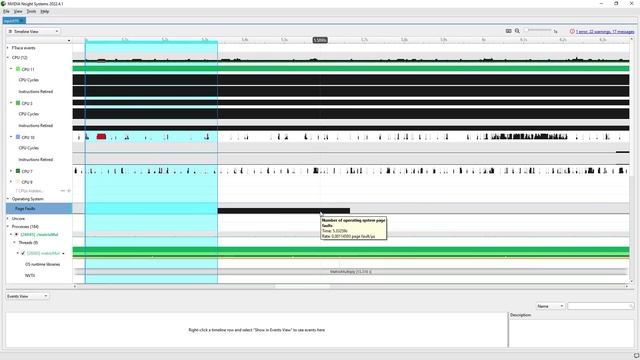Open the Name filter dropdown
Screen dimensions: 640x360
coord(550,306)
